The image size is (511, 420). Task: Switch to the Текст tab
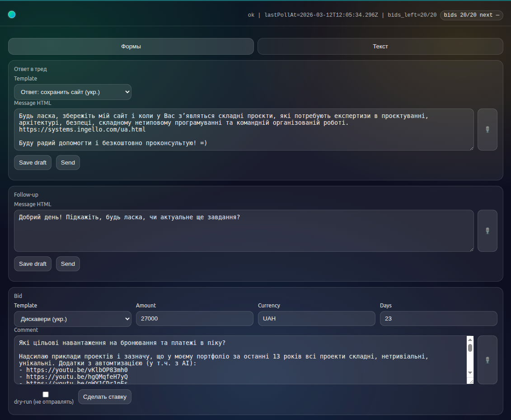[x=380, y=46]
